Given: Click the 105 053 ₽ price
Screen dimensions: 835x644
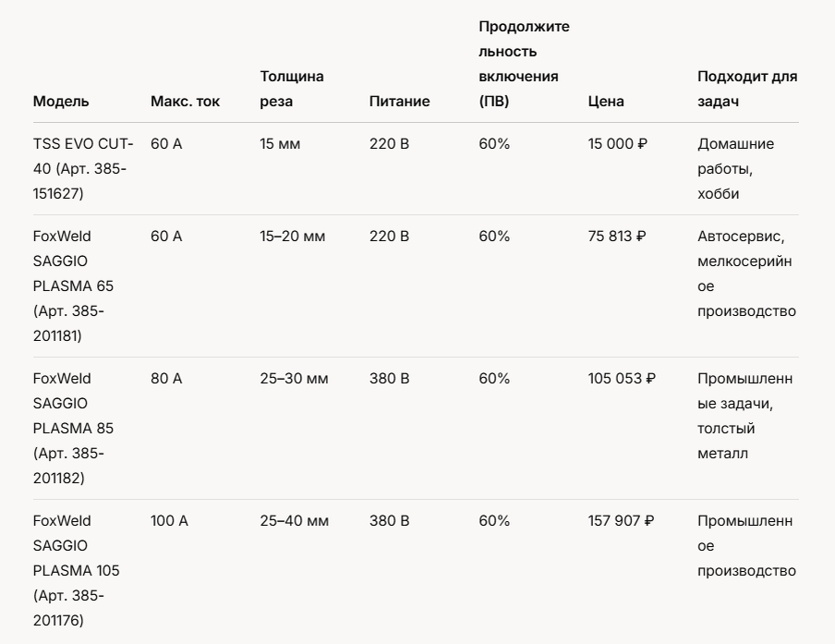Looking at the screenshot, I should pyautogui.click(x=622, y=379).
